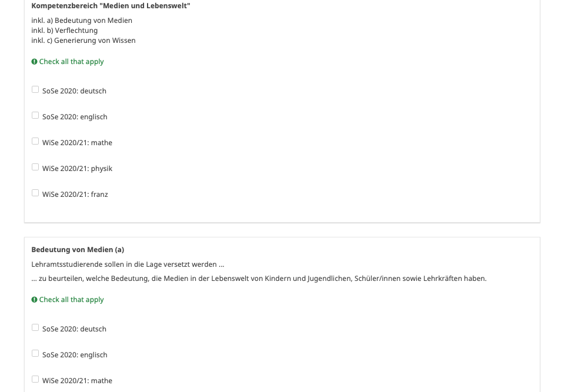Screen dimensions: 565x392
Task: Click the "WiSe 2020/21: franz" label text
Action: coord(75,195)
